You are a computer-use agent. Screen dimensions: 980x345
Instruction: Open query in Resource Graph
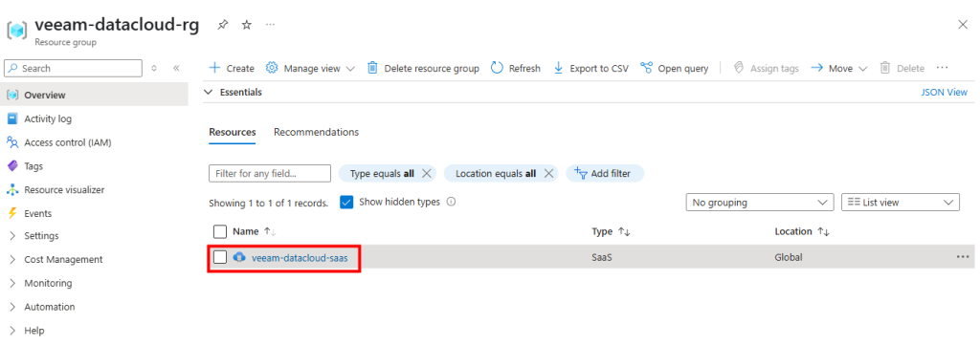click(675, 68)
